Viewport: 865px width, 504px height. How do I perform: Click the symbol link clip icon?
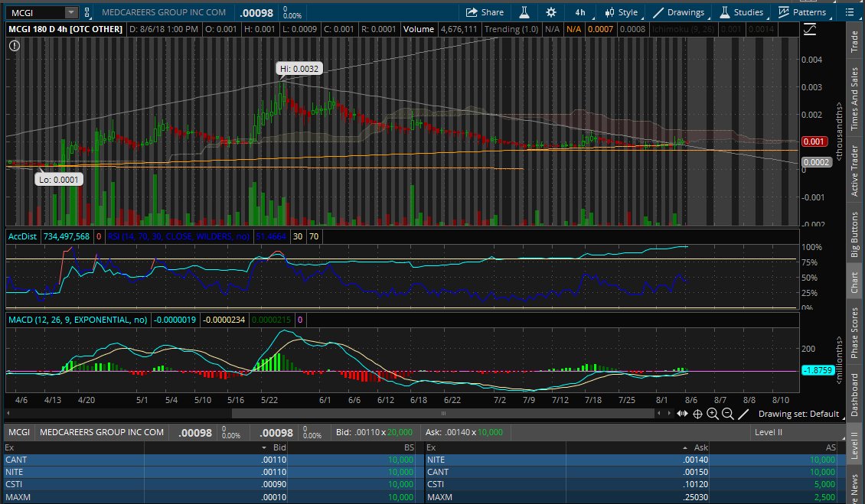click(87, 12)
